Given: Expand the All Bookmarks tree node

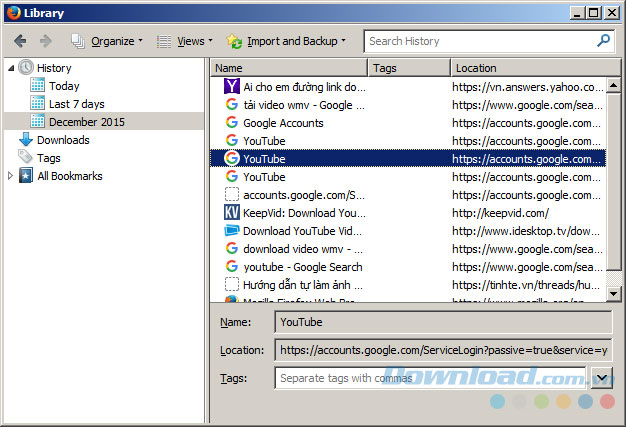Looking at the screenshot, I should point(11,176).
